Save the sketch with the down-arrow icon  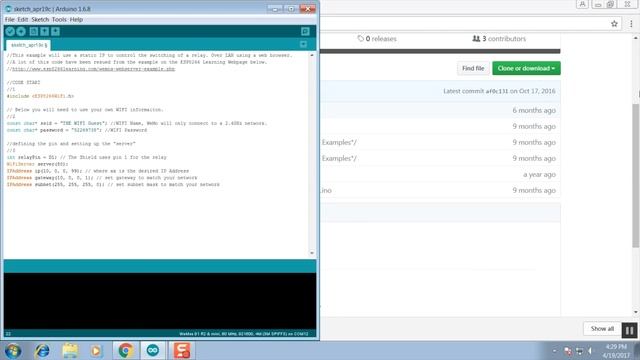click(55, 31)
